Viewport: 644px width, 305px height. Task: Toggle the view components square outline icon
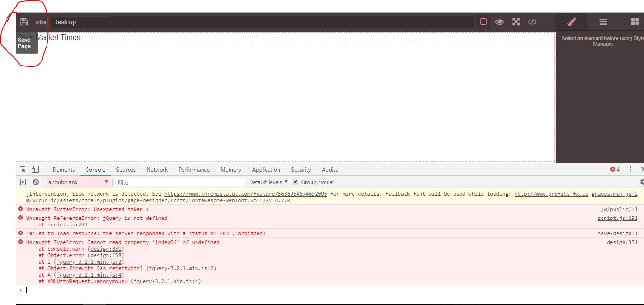(483, 22)
